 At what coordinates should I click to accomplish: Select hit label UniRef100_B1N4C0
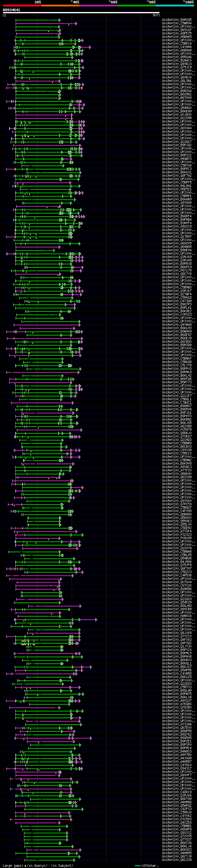(x=177, y=61)
